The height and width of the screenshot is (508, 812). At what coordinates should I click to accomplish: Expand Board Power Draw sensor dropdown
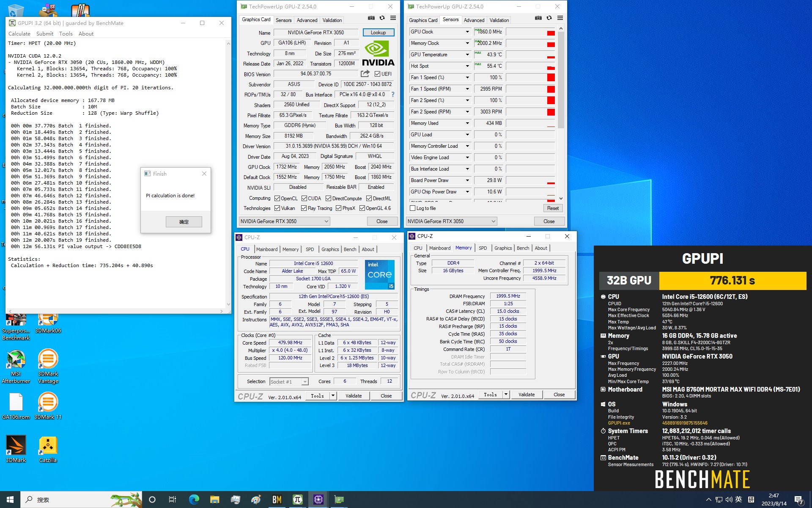tap(467, 180)
